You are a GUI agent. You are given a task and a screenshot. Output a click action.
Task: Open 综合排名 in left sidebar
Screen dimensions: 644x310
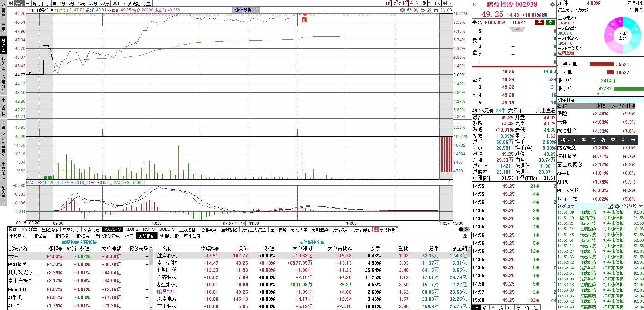[3, 148]
